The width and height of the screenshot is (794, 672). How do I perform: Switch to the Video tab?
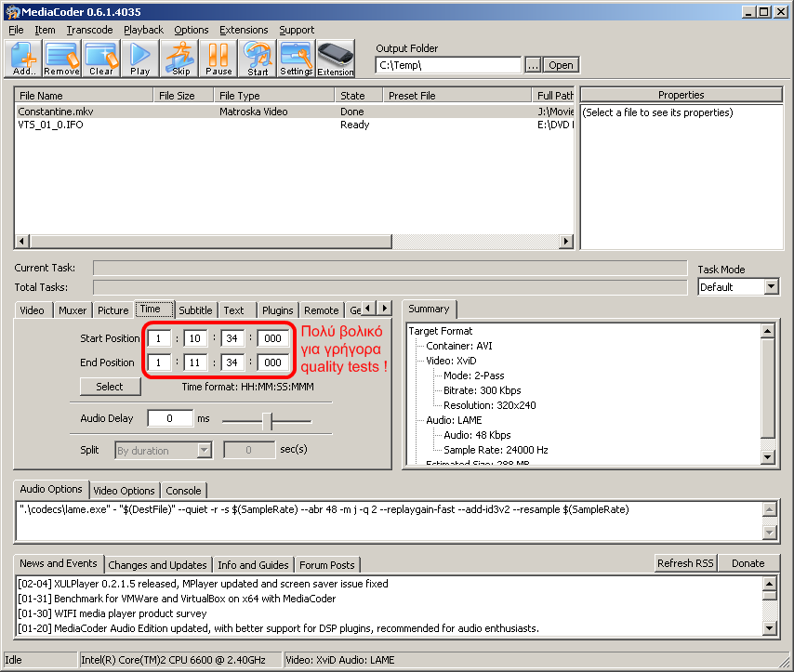(33, 310)
